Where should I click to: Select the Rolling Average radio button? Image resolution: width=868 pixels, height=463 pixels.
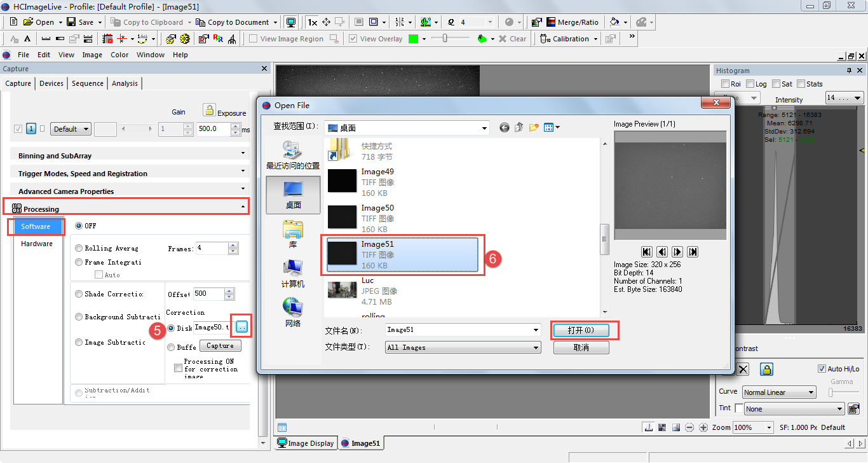(79, 248)
